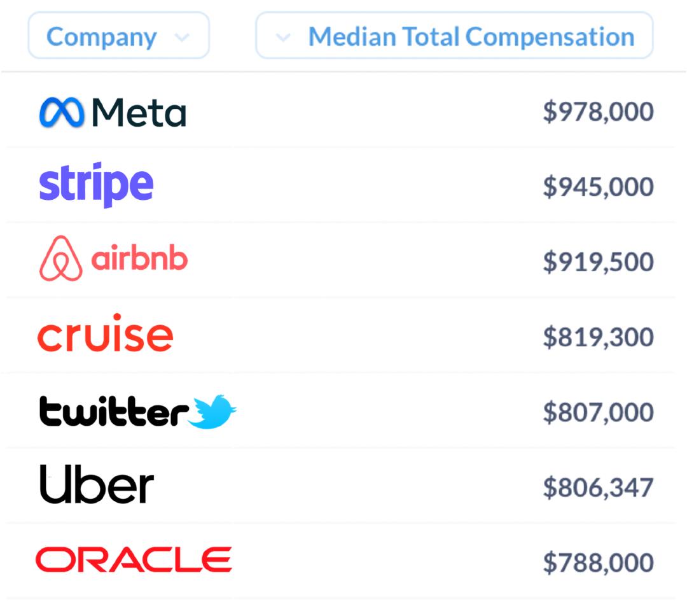Click the Twitter wordmark text
This screenshot has width=687, height=616.
click(x=114, y=411)
